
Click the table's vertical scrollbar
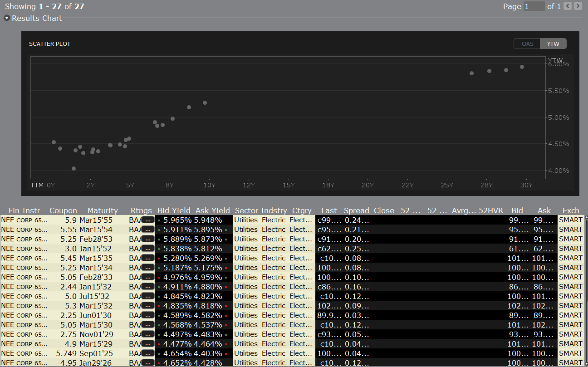click(x=586, y=290)
